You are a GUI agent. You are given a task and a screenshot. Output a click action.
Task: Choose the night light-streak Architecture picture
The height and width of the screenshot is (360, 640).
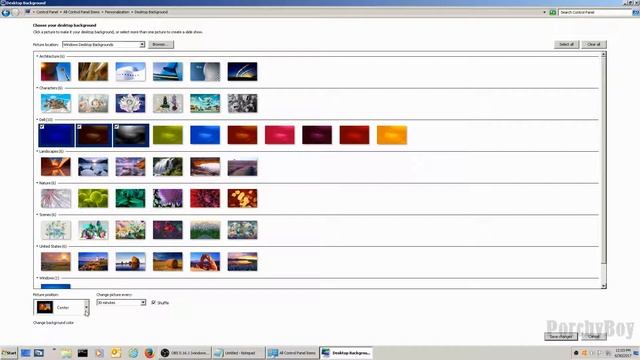pyautogui.click(x=242, y=72)
